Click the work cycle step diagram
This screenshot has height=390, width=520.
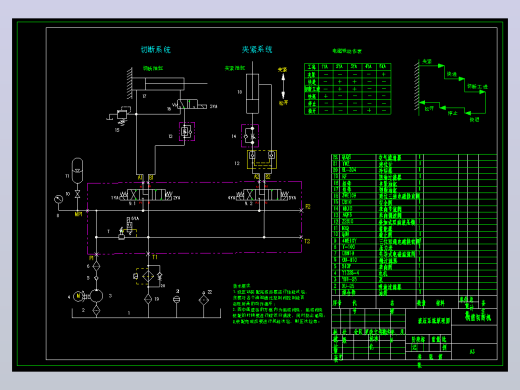tap(451, 90)
